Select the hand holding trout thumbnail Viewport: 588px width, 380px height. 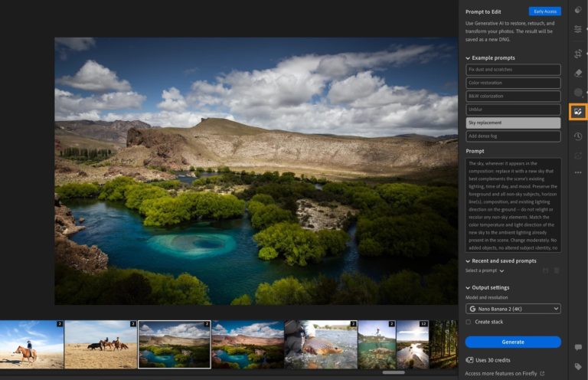tap(321, 344)
